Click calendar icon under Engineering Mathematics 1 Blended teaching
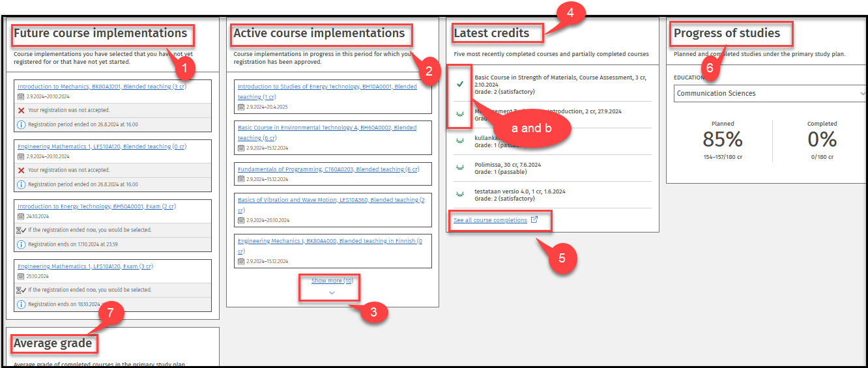The image size is (868, 368). pyautogui.click(x=21, y=156)
